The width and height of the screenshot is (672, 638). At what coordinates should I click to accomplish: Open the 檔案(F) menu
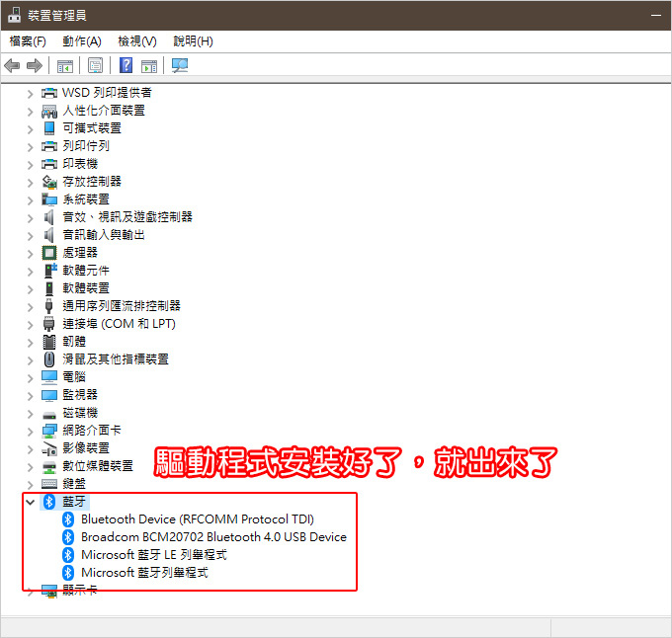point(28,41)
